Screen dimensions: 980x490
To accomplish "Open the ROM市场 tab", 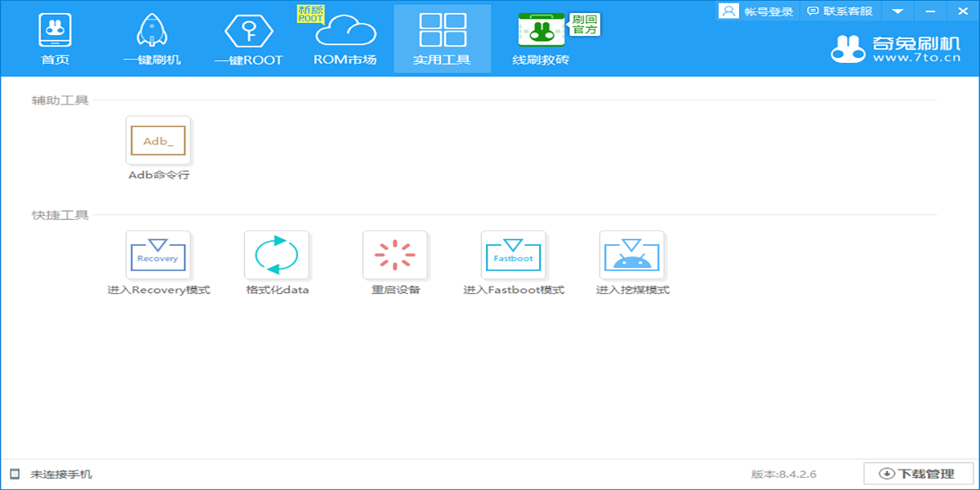I will point(345,38).
